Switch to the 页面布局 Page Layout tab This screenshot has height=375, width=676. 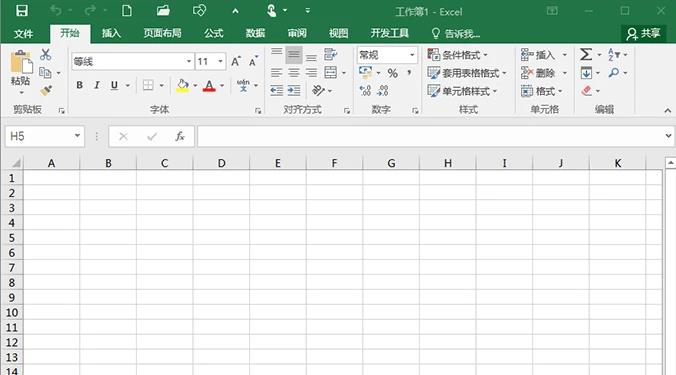click(163, 33)
